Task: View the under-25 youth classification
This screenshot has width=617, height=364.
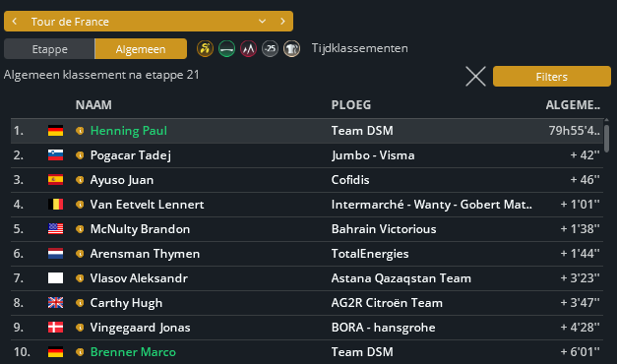Action: point(270,49)
